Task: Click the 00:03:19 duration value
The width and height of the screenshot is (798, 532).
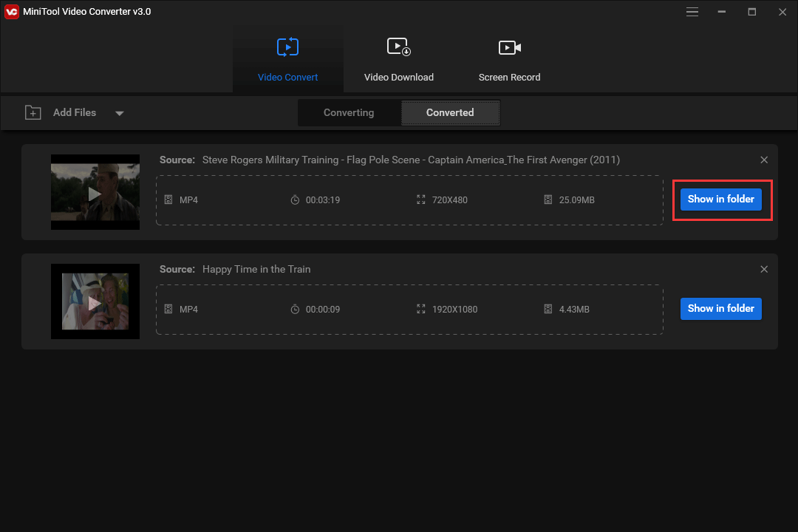Action: coord(323,200)
